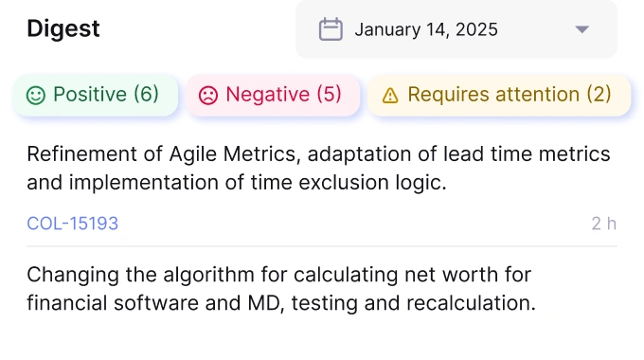Click the red frowning face icon
This screenshot has height=360, width=644.
208,96
